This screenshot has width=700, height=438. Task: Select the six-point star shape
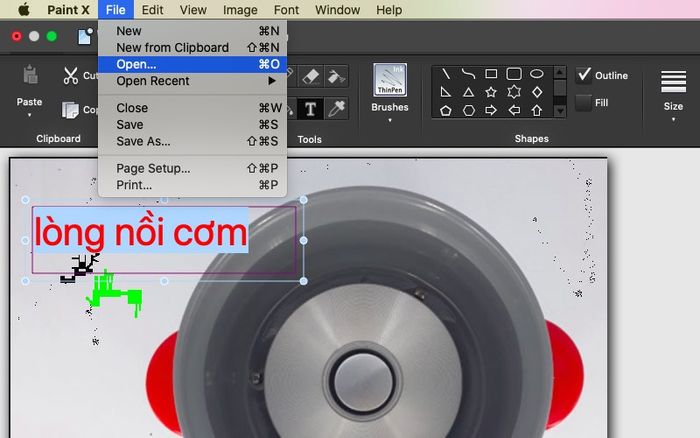click(x=514, y=92)
